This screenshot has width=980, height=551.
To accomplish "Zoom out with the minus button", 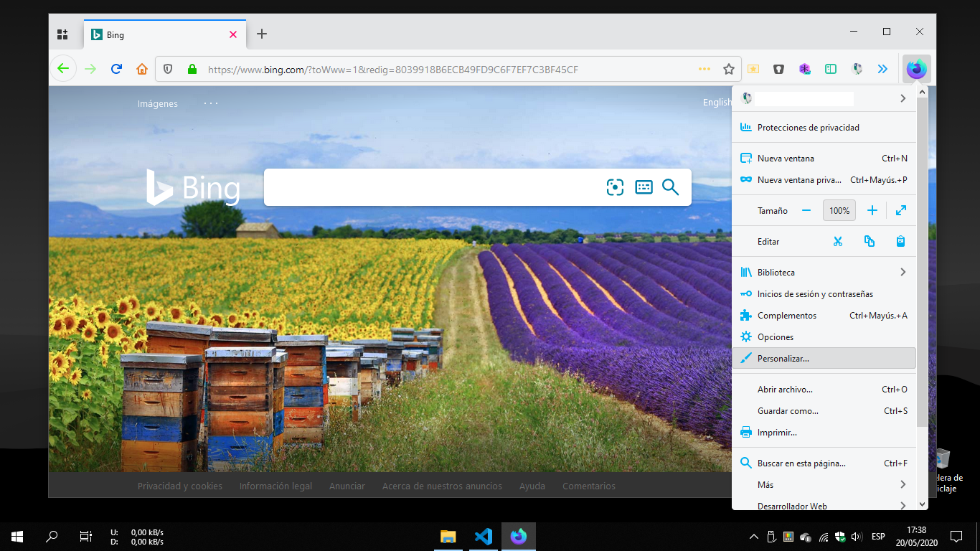I will (806, 211).
